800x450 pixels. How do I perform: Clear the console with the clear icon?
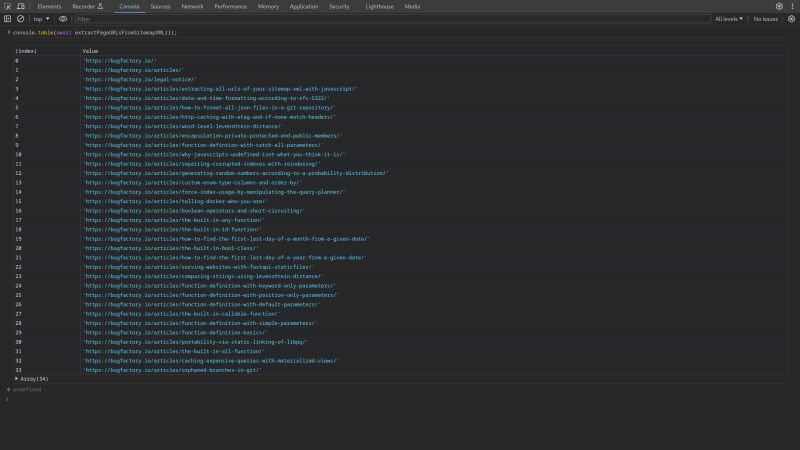click(20, 19)
